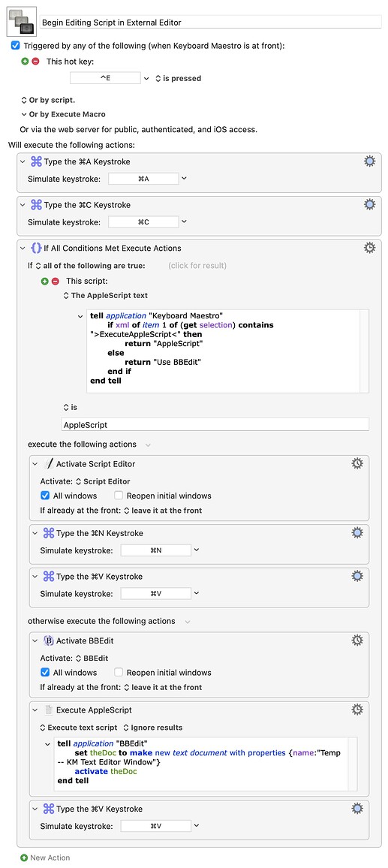
Task: Change Activate application from Script Editor
Action: click(103, 481)
